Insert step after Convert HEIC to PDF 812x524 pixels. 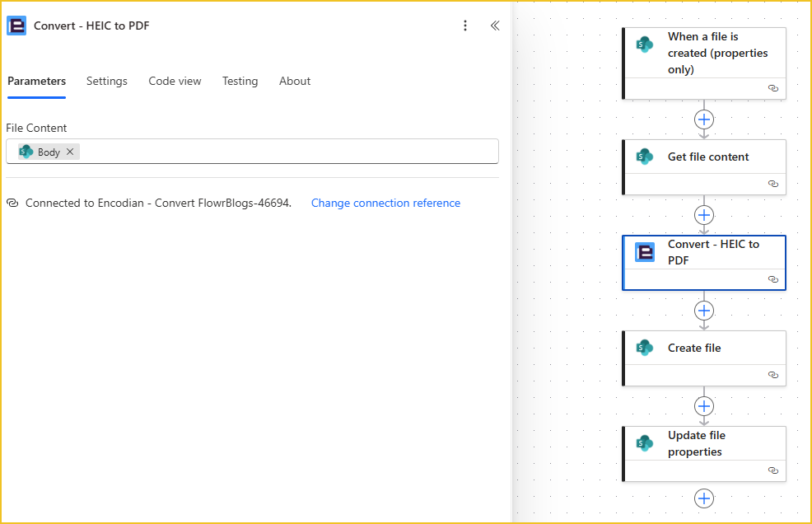pos(704,311)
